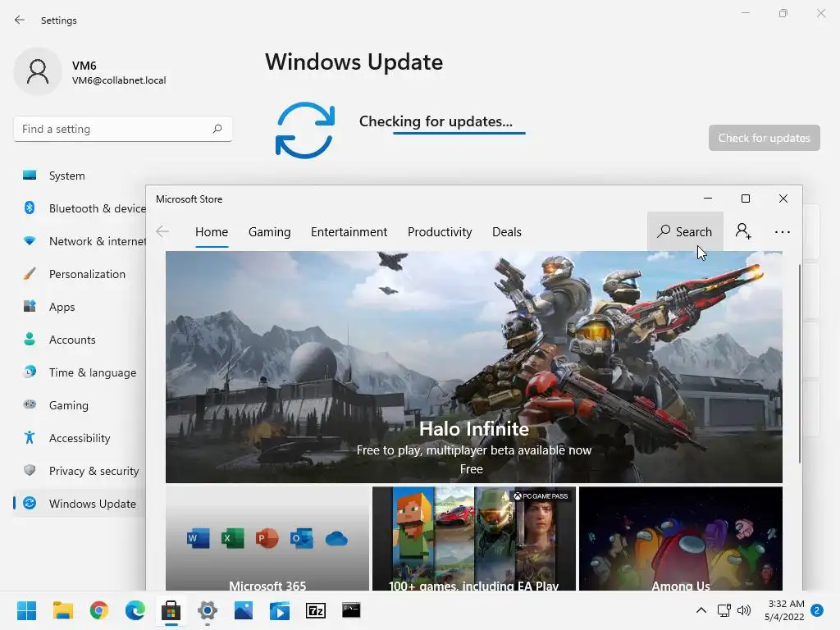Open Movies & TV app from taskbar
This screenshot has height=630, width=840.
coord(279,610)
